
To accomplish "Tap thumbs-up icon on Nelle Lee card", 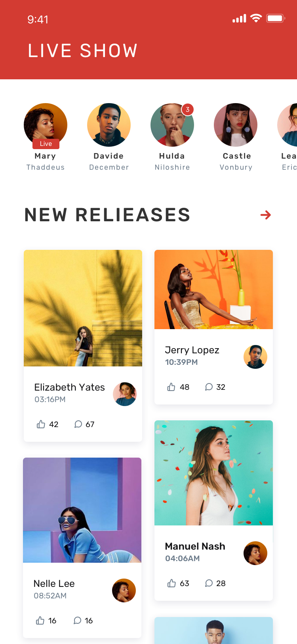I will click(x=40, y=621).
